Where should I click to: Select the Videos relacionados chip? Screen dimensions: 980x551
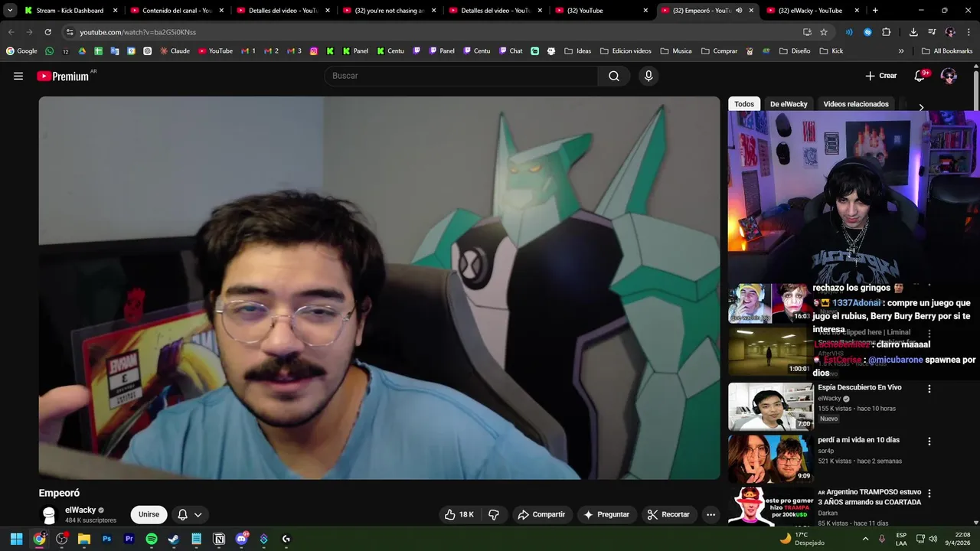click(856, 104)
